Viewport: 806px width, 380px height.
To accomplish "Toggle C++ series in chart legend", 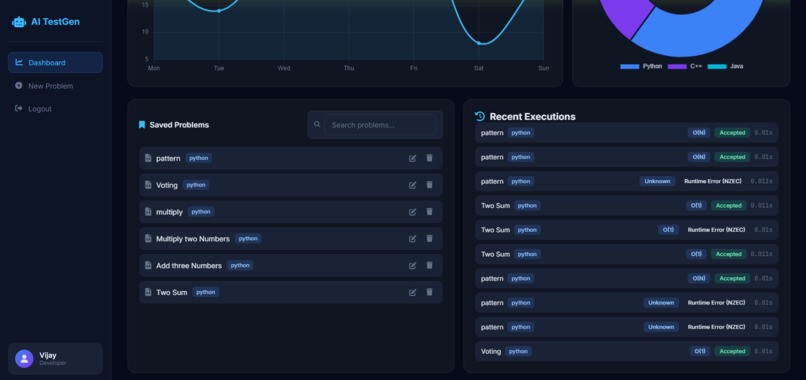I will (x=684, y=66).
